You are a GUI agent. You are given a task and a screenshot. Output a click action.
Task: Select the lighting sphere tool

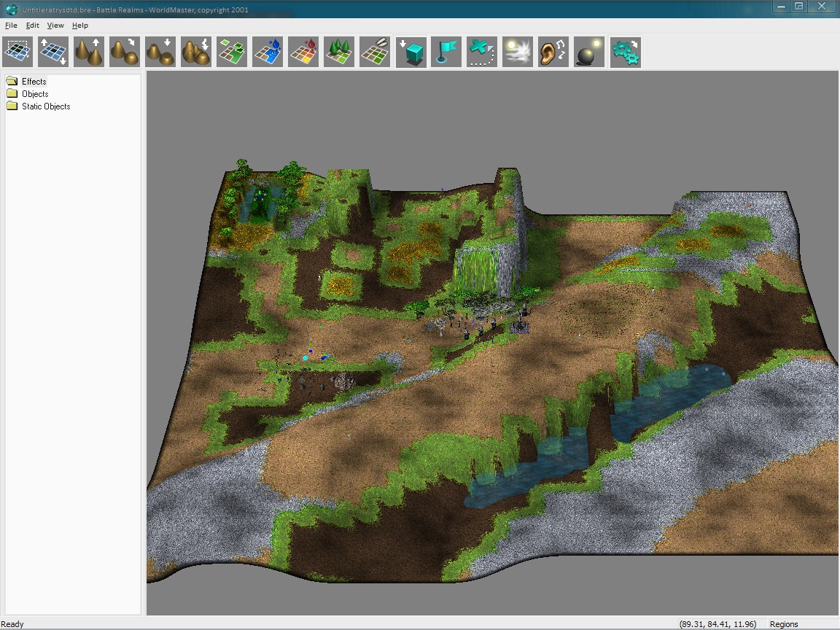pyautogui.click(x=589, y=52)
